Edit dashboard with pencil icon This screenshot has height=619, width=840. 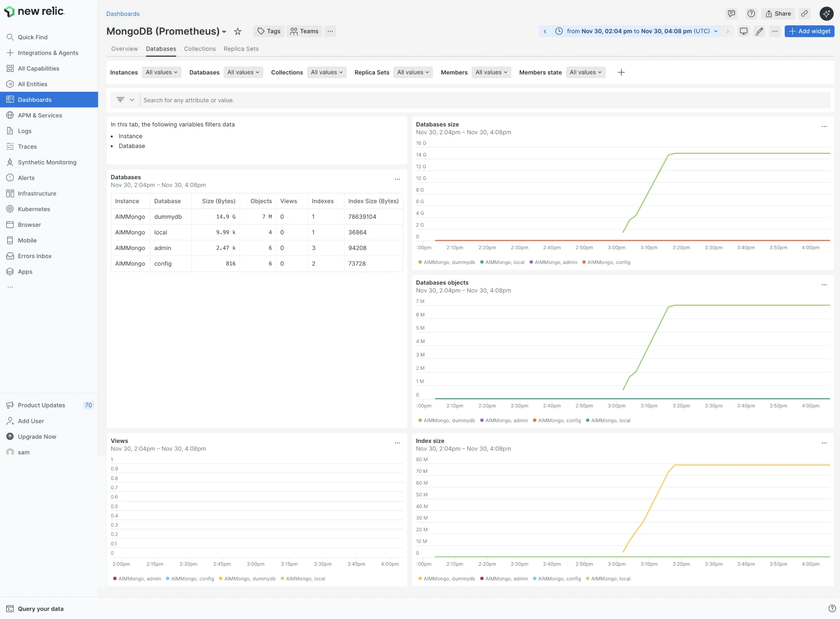pos(759,31)
